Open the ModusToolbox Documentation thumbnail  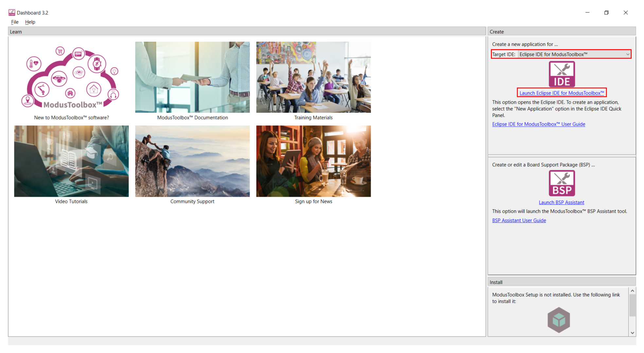(x=192, y=77)
